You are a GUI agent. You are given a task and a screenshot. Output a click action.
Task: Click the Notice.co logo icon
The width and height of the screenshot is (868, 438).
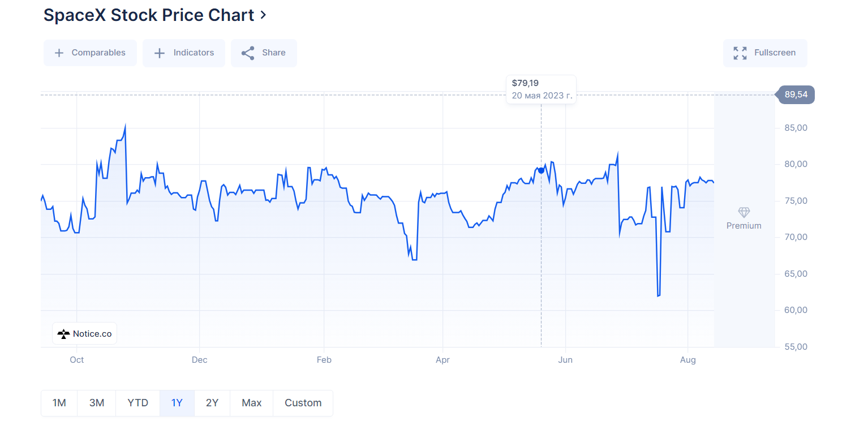tap(64, 334)
